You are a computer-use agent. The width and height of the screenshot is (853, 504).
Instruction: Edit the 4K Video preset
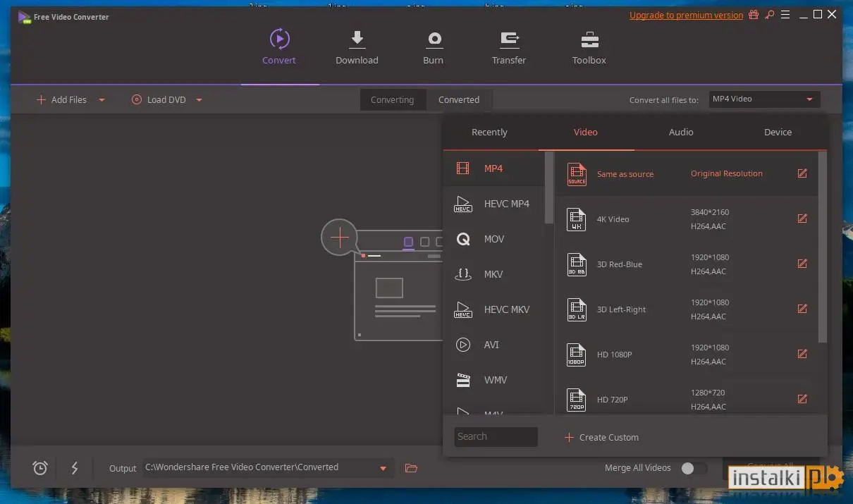(802, 219)
